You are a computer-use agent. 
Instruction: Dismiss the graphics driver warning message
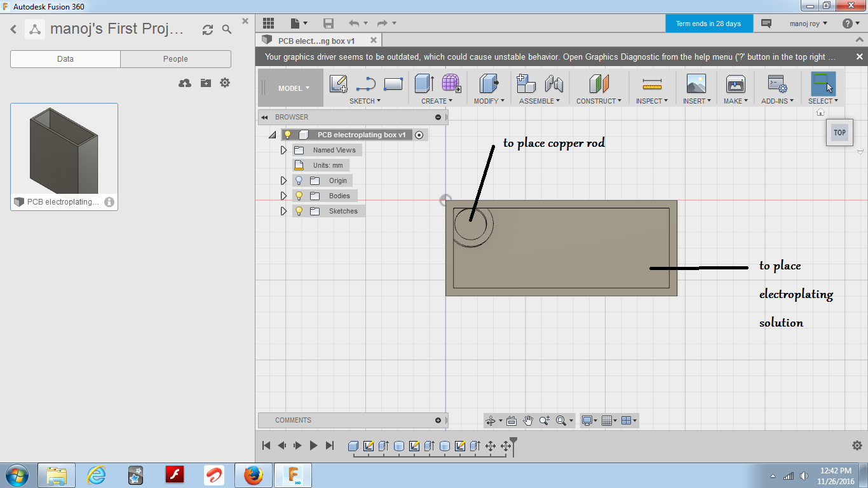pyautogui.click(x=859, y=57)
